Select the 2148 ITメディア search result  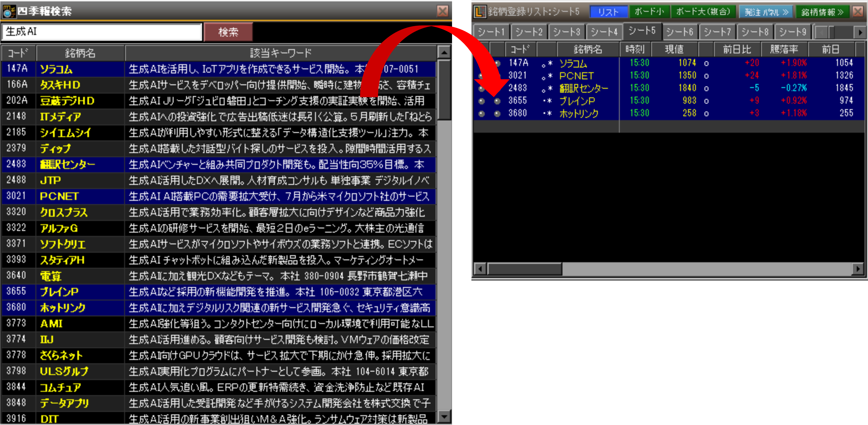tap(218, 117)
